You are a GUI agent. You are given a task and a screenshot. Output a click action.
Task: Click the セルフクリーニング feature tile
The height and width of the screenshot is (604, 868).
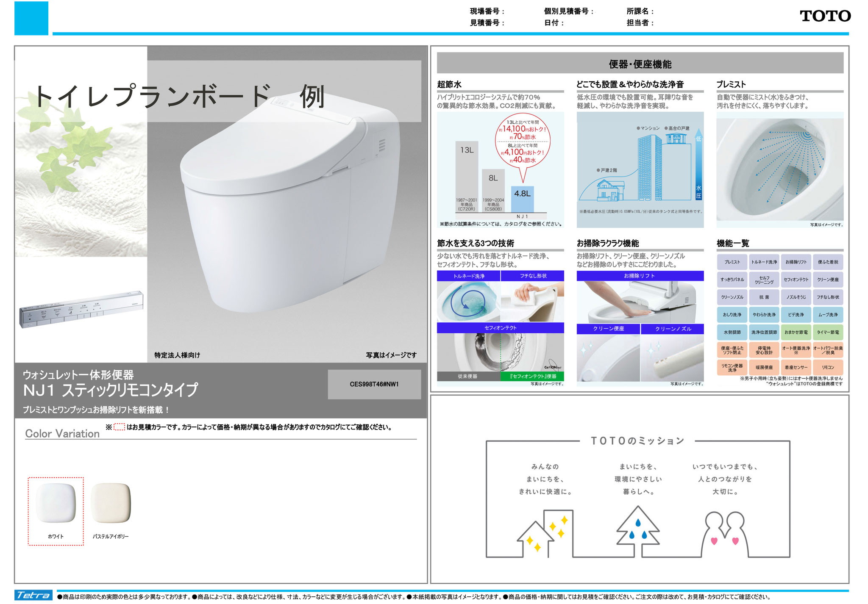[x=764, y=280]
